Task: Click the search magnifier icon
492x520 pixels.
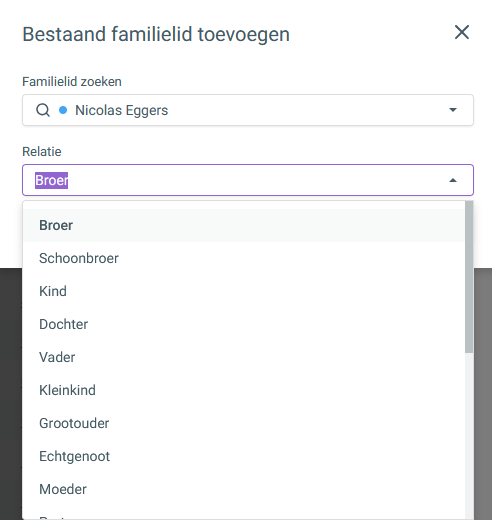Action: [x=43, y=110]
